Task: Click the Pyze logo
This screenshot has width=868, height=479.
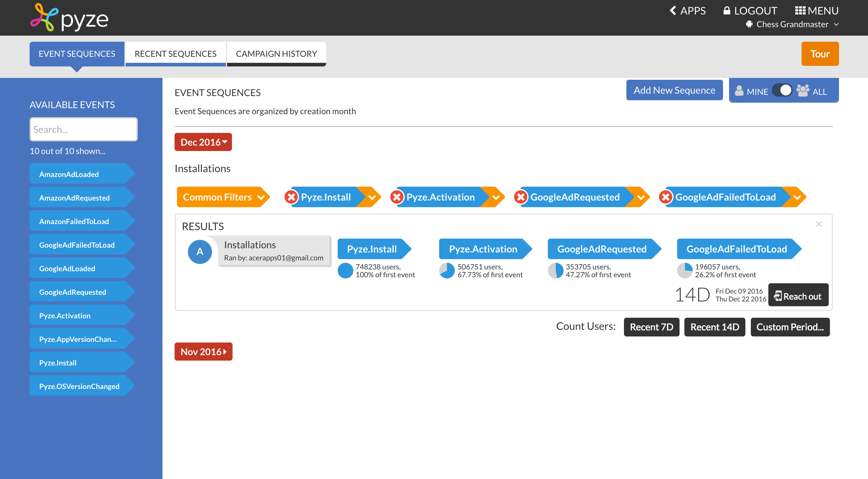Action: point(69,18)
